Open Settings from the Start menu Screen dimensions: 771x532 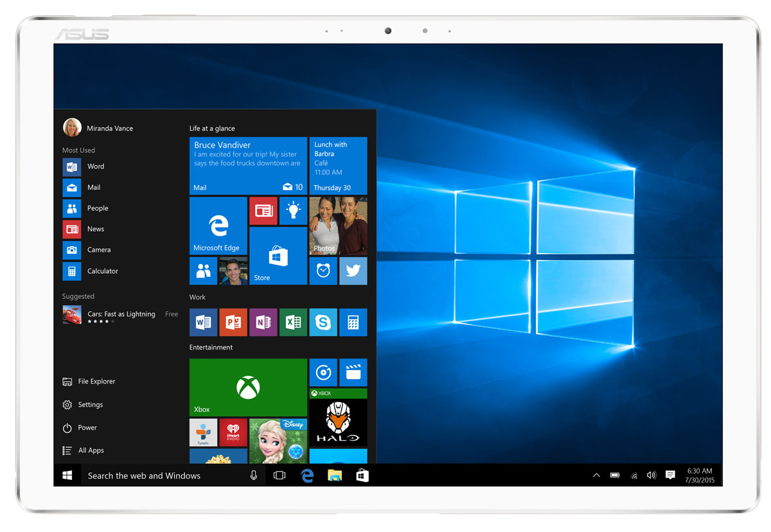pos(82,405)
